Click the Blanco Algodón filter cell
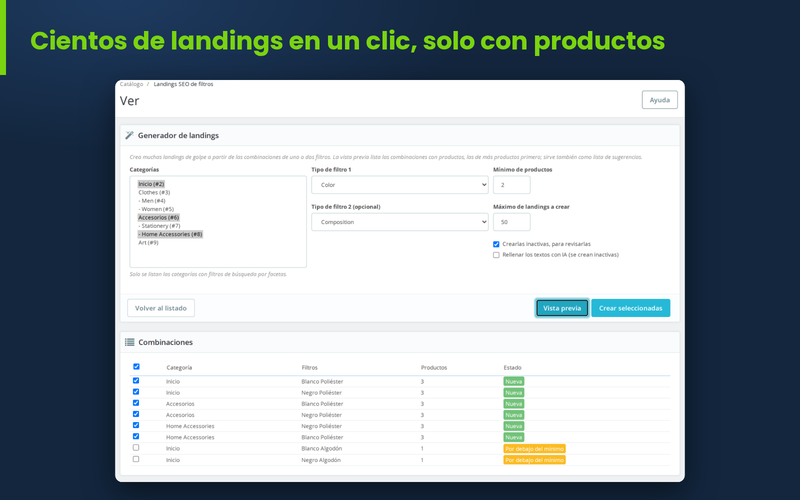The image size is (800, 500). [x=321, y=448]
